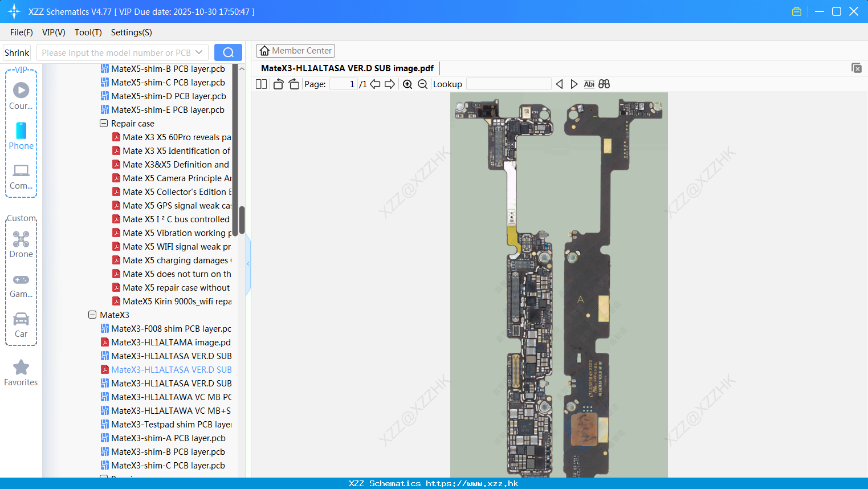
Task: Rotate the page counterclockwise
Action: coord(278,84)
